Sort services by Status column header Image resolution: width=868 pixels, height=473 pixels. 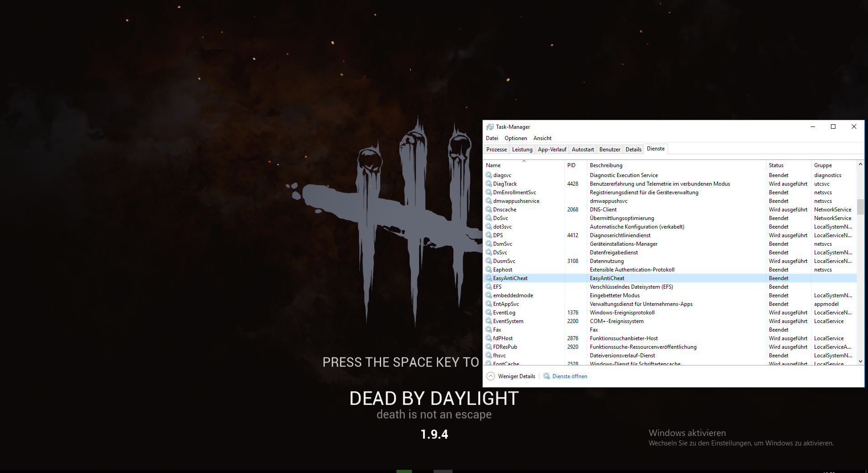point(788,165)
